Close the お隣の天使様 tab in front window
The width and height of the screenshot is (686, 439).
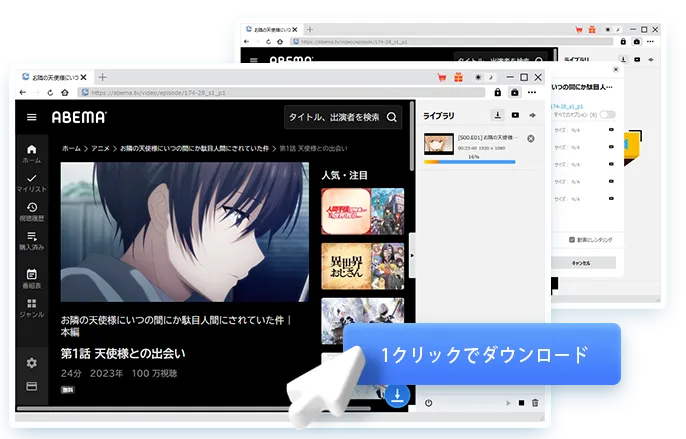point(83,77)
